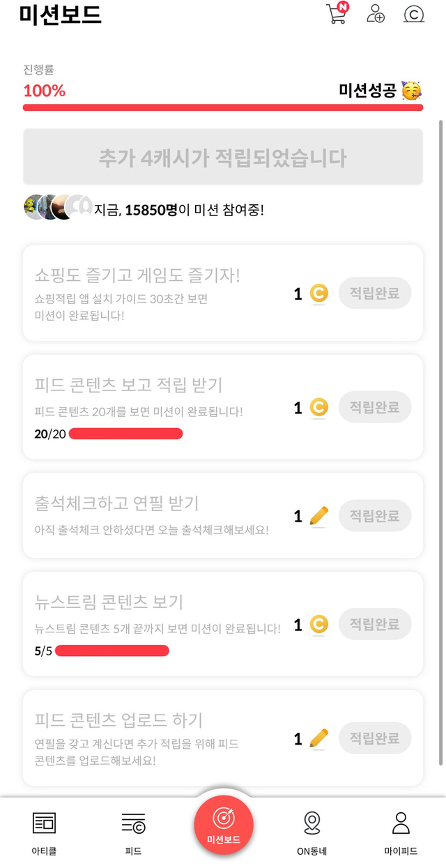
Task: Open the shopping cart icon
Action: [x=336, y=14]
